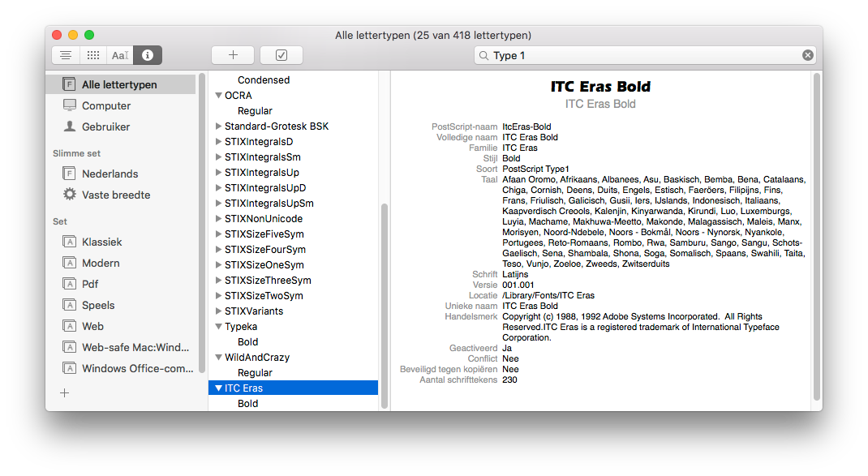The image size is (868, 476).
Task: Expand the STIXNonUnicode family
Action: [219, 219]
